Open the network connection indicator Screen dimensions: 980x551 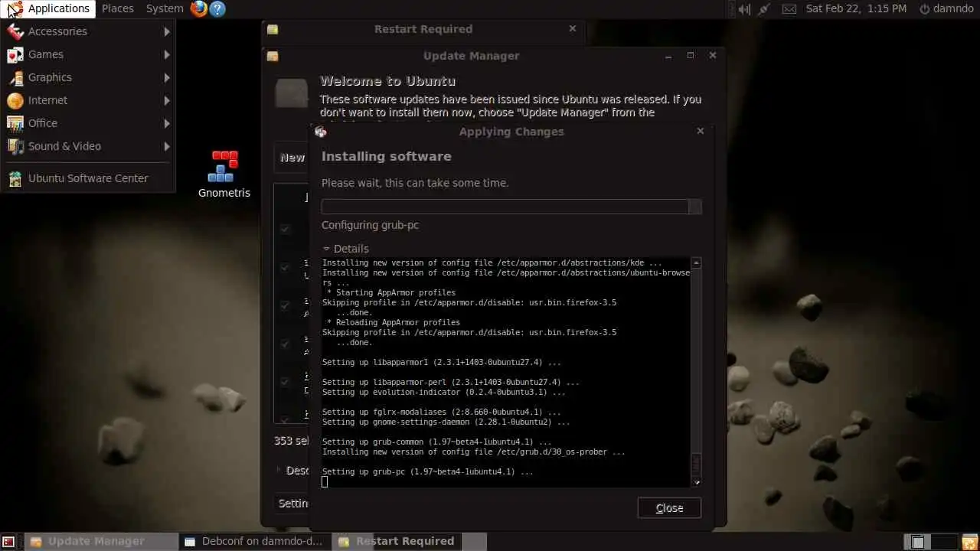[764, 8]
